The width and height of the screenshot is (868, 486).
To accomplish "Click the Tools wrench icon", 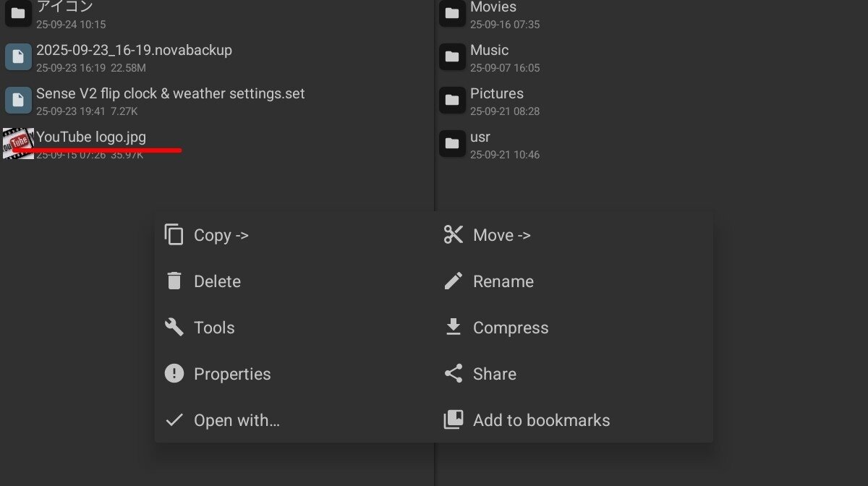I will [x=174, y=328].
